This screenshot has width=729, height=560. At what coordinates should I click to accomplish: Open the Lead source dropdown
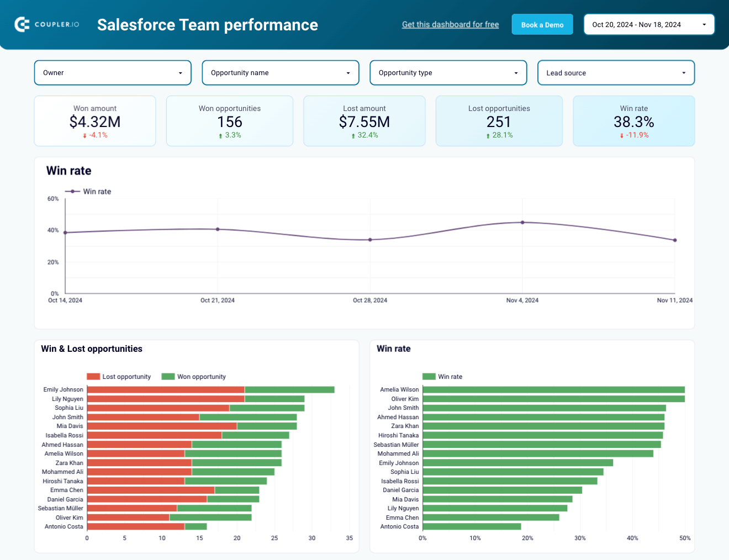pyautogui.click(x=616, y=73)
